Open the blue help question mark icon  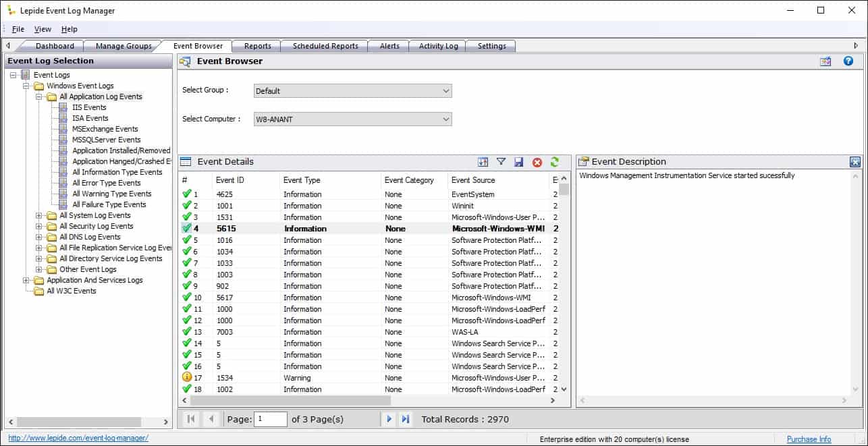pyautogui.click(x=848, y=61)
